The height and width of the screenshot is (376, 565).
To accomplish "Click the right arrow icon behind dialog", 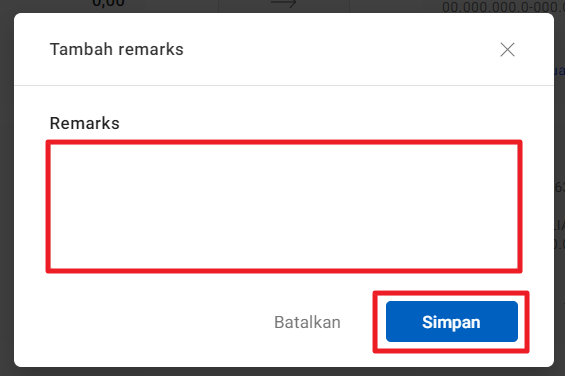I will coord(283,4).
